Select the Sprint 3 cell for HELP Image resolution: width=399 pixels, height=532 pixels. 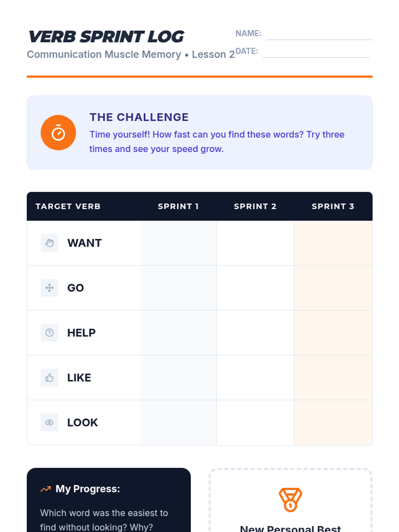tap(333, 333)
